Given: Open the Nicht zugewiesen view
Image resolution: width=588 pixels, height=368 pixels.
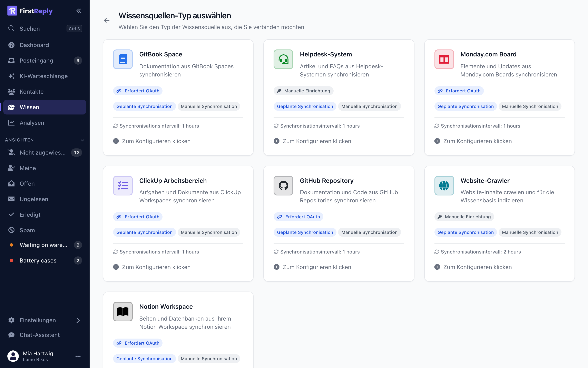Looking at the screenshot, I should (x=45, y=153).
